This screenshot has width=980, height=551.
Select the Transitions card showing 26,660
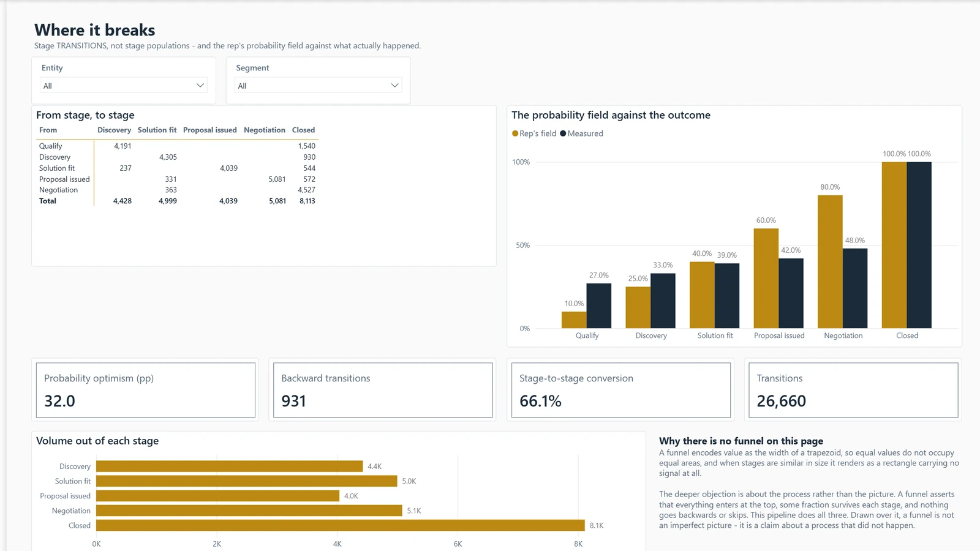pos(853,390)
